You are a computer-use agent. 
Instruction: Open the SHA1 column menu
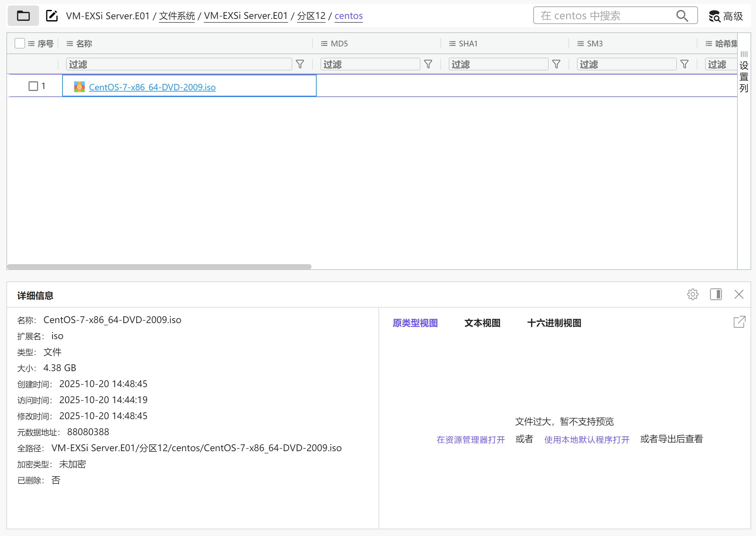point(452,44)
